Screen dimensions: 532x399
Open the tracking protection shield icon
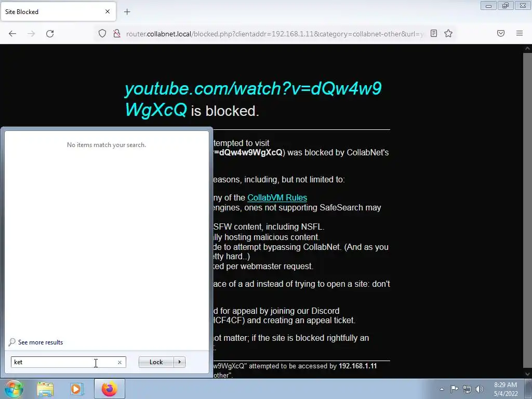102,33
